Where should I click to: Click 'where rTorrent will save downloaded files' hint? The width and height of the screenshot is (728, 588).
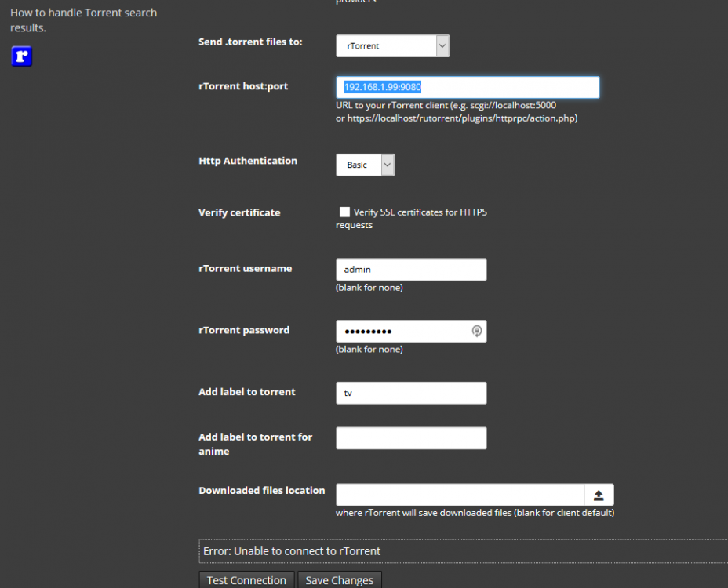click(x=475, y=513)
